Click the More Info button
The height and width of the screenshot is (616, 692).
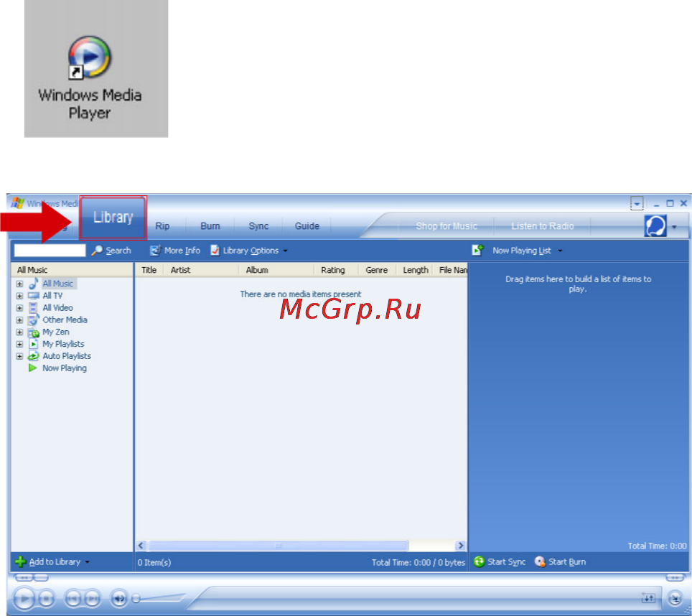click(x=174, y=251)
